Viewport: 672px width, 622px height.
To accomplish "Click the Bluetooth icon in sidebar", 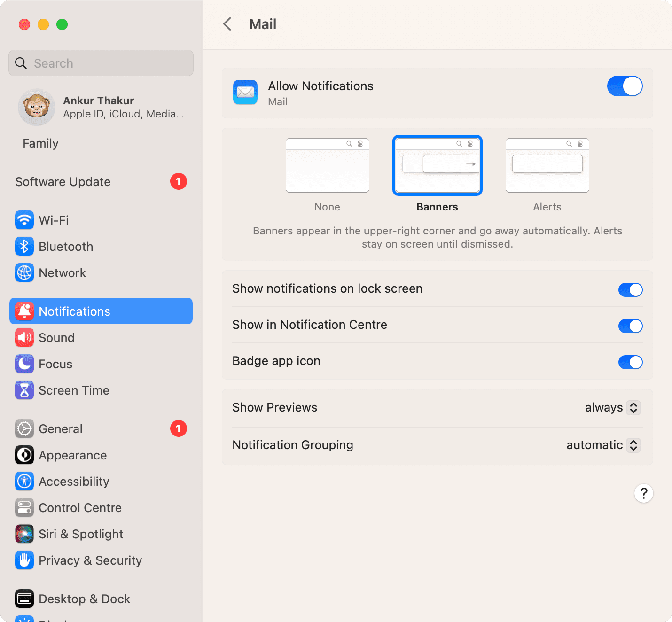I will pyautogui.click(x=24, y=246).
